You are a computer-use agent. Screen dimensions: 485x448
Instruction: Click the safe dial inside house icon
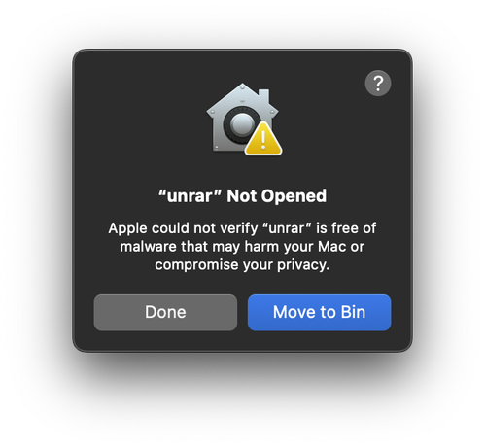(241, 124)
